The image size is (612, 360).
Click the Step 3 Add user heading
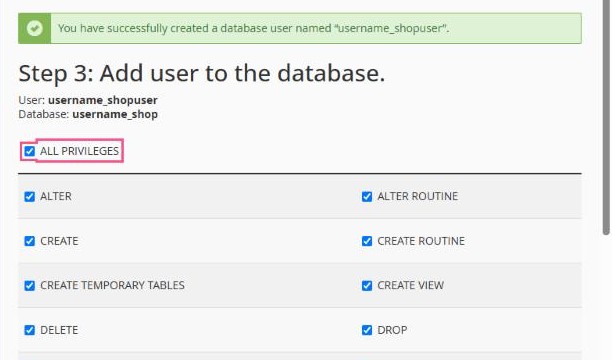pyautogui.click(x=202, y=73)
